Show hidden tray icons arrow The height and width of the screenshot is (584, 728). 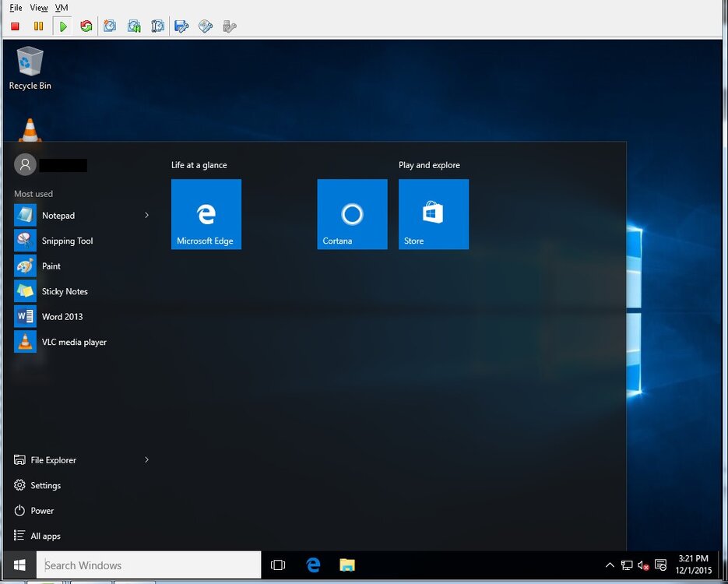pyautogui.click(x=610, y=565)
